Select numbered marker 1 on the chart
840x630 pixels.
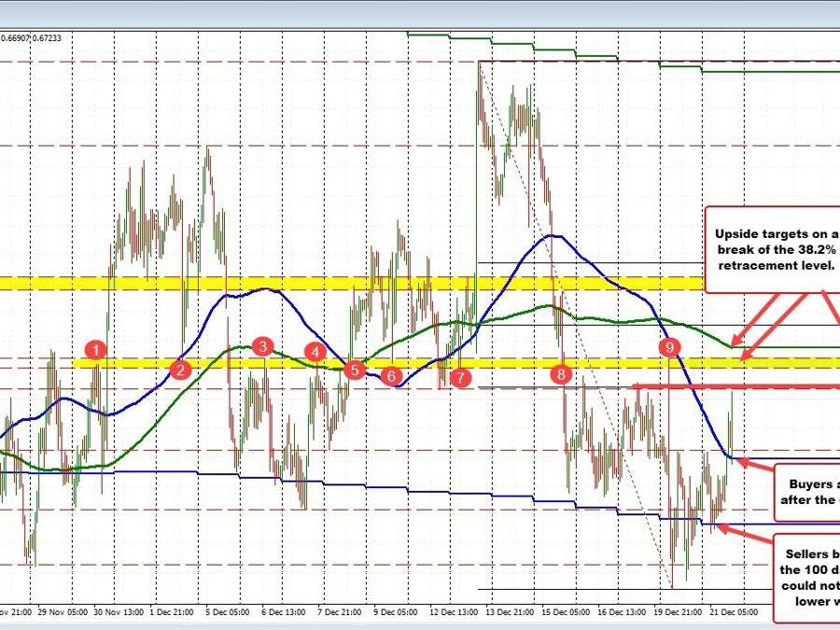click(x=94, y=350)
